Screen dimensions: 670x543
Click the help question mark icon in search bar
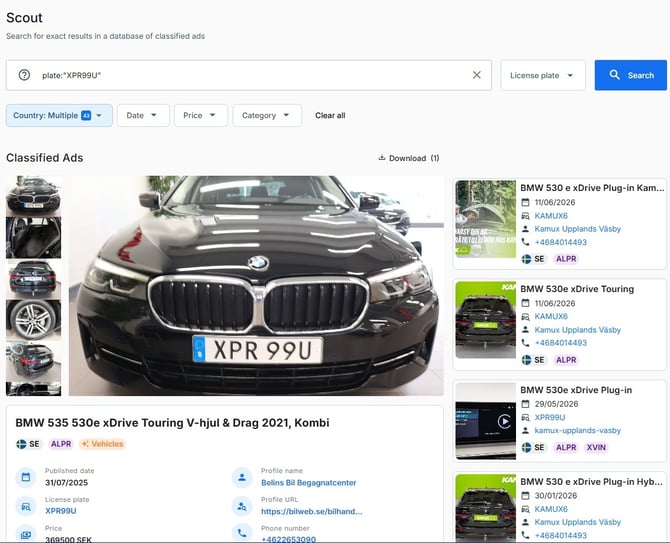24,75
